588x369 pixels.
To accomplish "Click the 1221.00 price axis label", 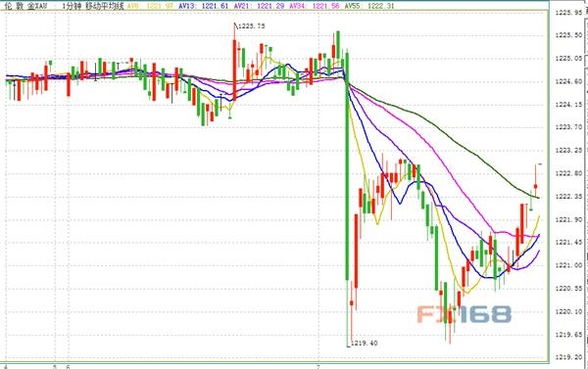I will [568, 265].
